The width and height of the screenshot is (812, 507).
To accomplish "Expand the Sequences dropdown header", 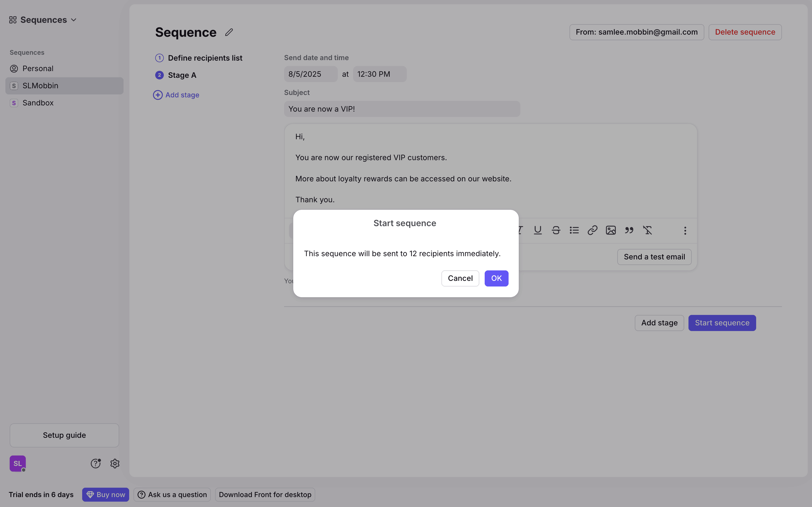I will coord(43,20).
